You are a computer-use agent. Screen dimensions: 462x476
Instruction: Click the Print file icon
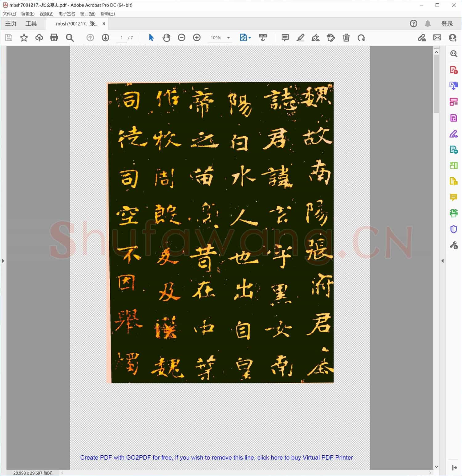click(54, 38)
